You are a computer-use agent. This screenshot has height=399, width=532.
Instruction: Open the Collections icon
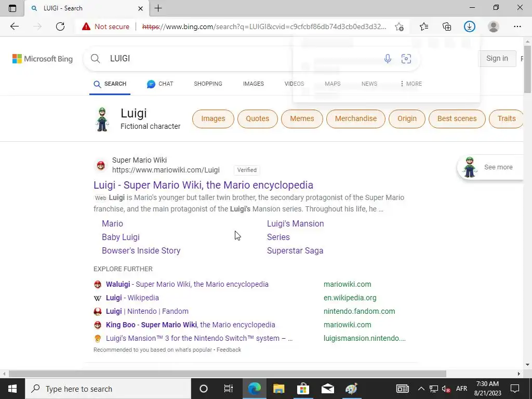pyautogui.click(x=447, y=26)
